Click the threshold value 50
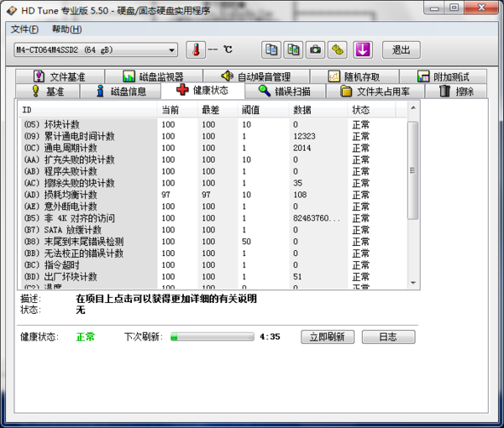504x428 pixels. coord(246,242)
